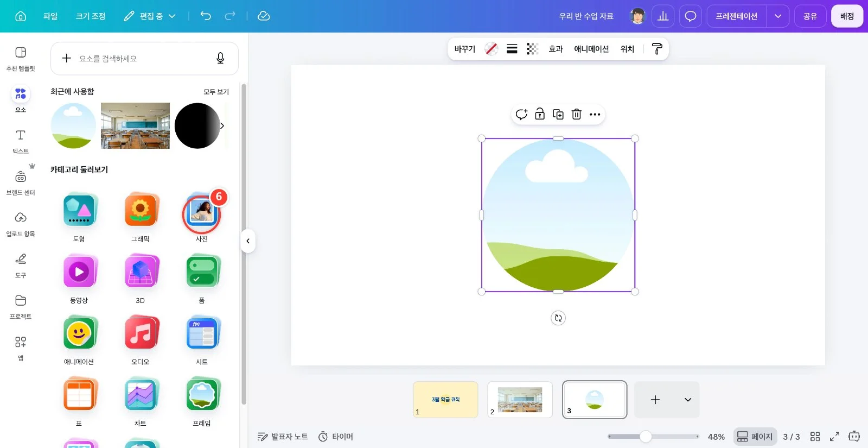Switch to the 텍스트 sidebar tab

click(21, 141)
